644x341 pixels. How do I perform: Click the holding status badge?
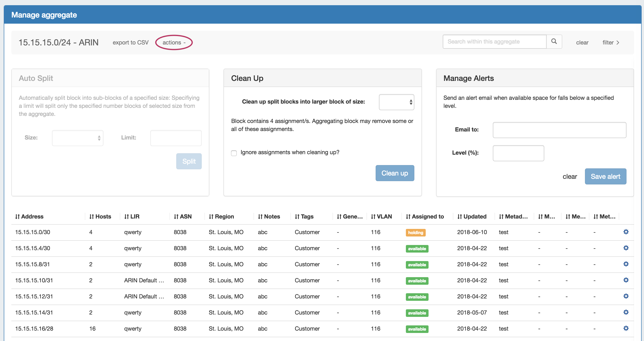pyautogui.click(x=415, y=232)
